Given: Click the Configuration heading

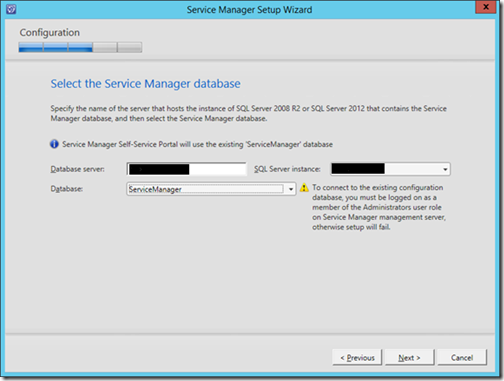Looking at the screenshot, I should [x=50, y=32].
